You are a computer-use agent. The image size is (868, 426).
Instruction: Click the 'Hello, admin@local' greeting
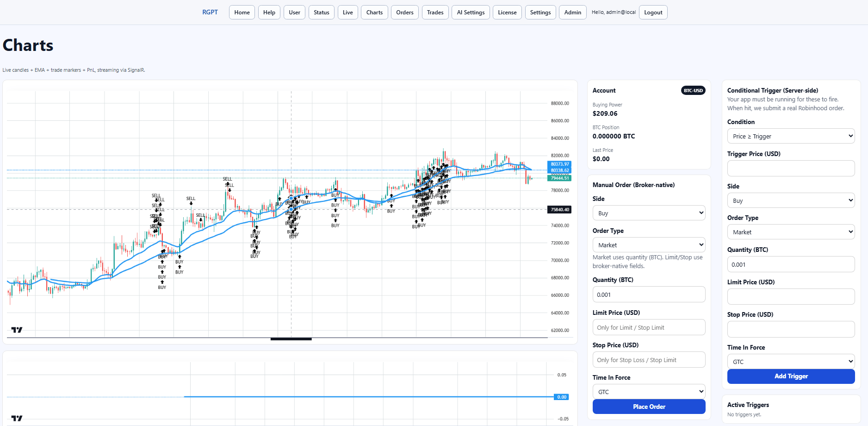[614, 12]
